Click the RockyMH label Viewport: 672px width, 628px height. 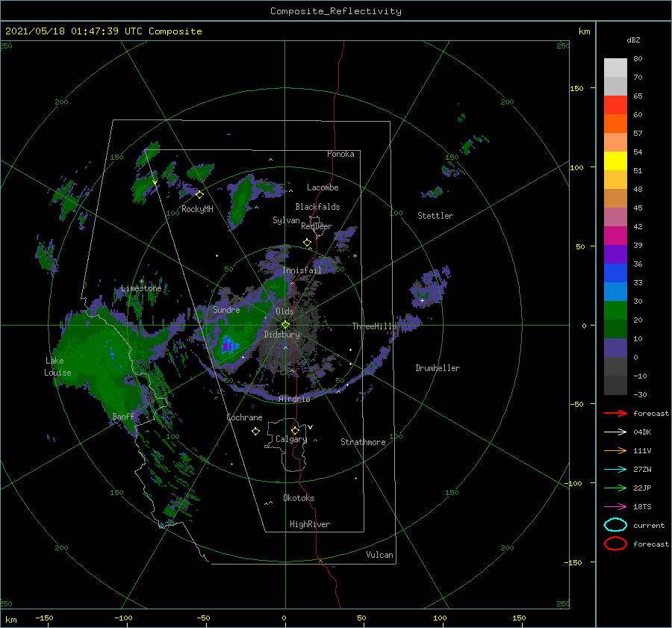pos(197,209)
